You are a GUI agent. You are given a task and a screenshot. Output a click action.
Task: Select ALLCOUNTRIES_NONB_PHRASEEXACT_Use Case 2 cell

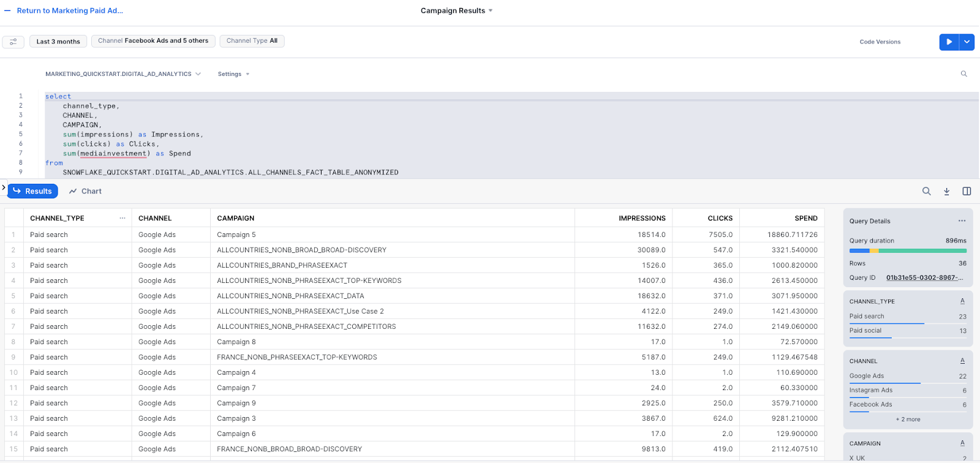[x=392, y=311]
